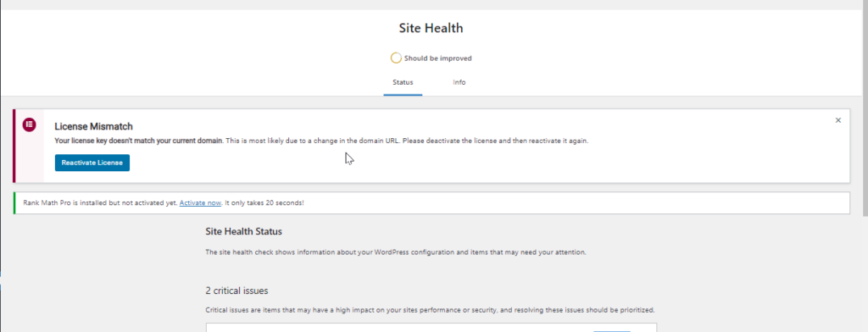Click the scrollbar track below the thumb
Viewport: 868px width, 332px height.
(x=865, y=274)
